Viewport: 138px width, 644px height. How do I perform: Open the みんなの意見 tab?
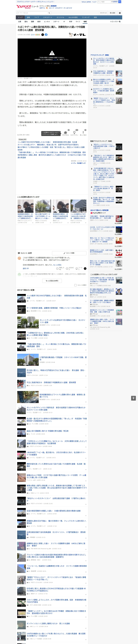click(73, 17)
